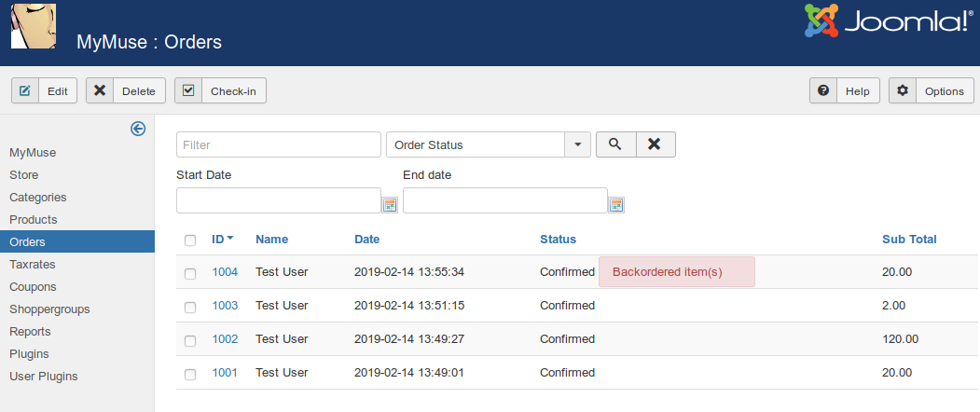Check the box for order 1002
This screenshot has height=412, width=980.
coord(190,340)
